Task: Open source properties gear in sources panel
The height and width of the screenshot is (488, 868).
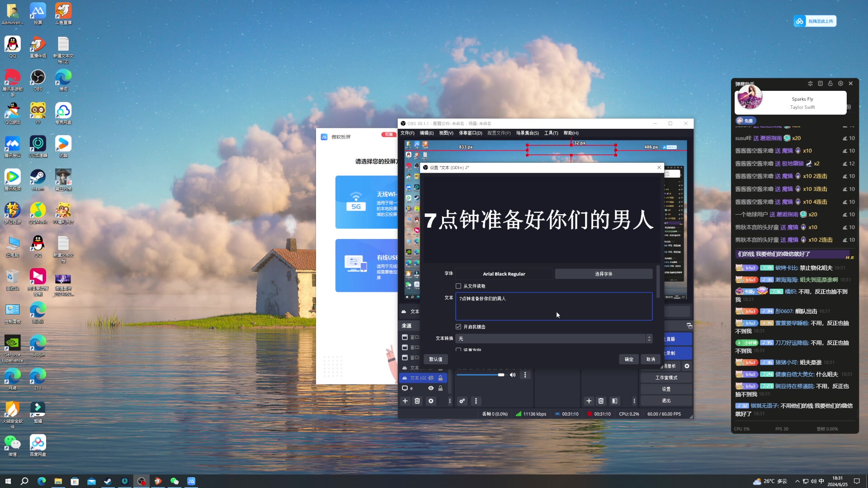Action: pyautogui.click(x=431, y=401)
